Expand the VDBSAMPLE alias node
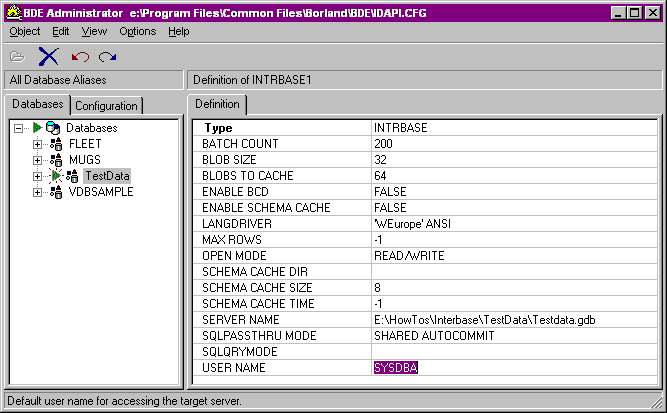667x413 pixels. (x=38, y=192)
